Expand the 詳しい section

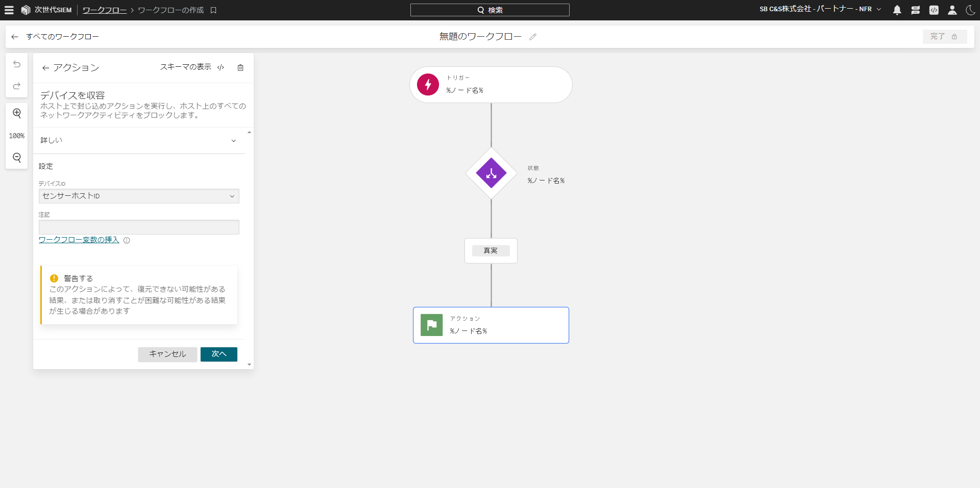pos(139,140)
